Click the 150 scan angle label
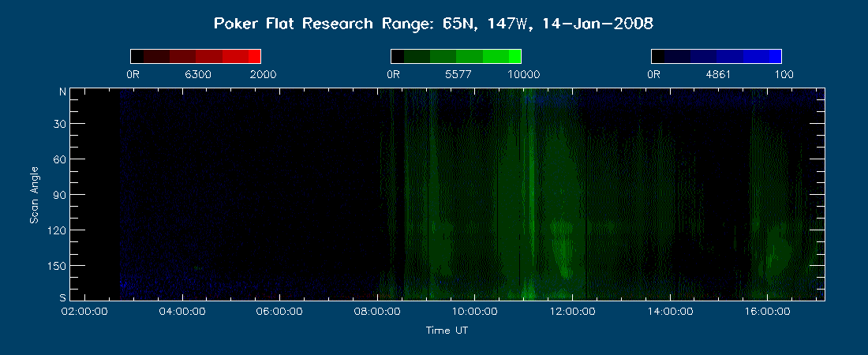The width and height of the screenshot is (868, 355). pyautogui.click(x=58, y=266)
